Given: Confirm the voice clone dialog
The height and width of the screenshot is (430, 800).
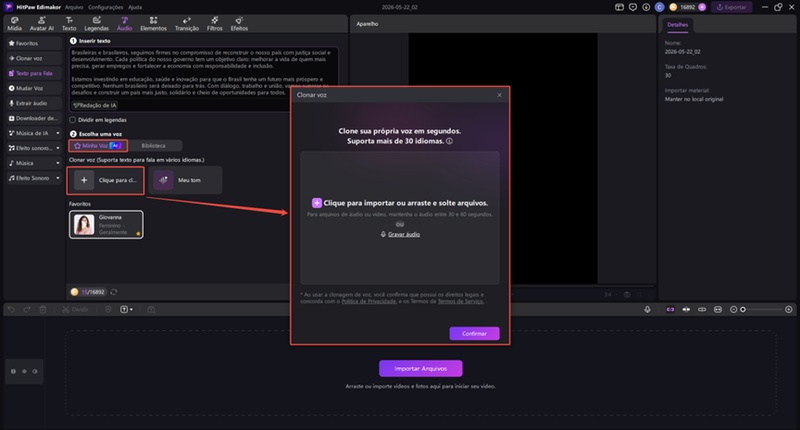Looking at the screenshot, I should tap(474, 334).
